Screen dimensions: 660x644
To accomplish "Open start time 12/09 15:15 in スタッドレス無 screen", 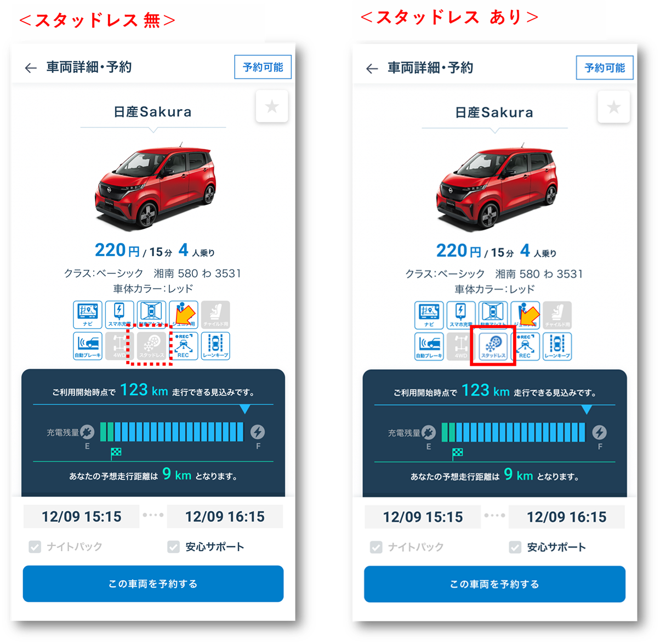I will [82, 517].
